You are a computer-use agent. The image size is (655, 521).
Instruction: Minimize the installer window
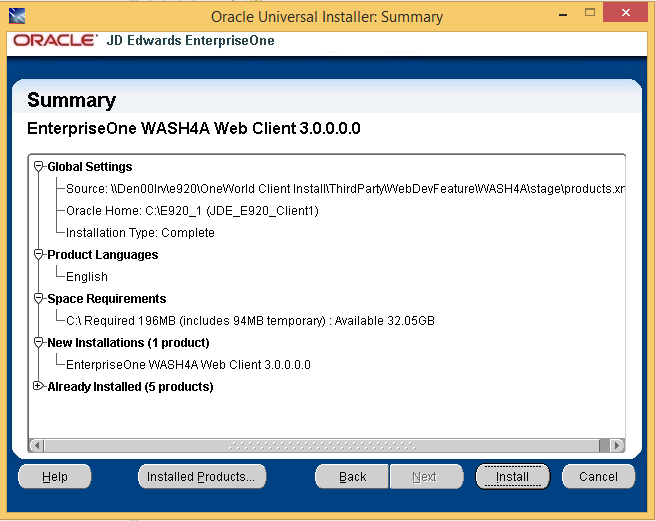click(x=563, y=14)
